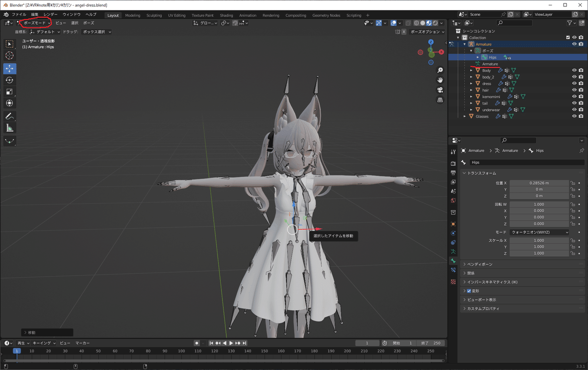Image resolution: width=588 pixels, height=370 pixels.
Task: Hide the dress object in viewport
Action: 574,84
